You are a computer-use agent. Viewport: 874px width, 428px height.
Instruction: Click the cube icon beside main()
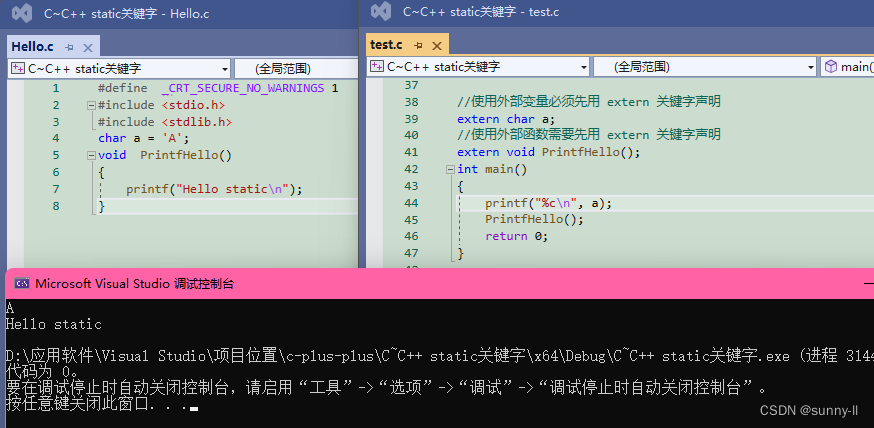tap(831, 67)
